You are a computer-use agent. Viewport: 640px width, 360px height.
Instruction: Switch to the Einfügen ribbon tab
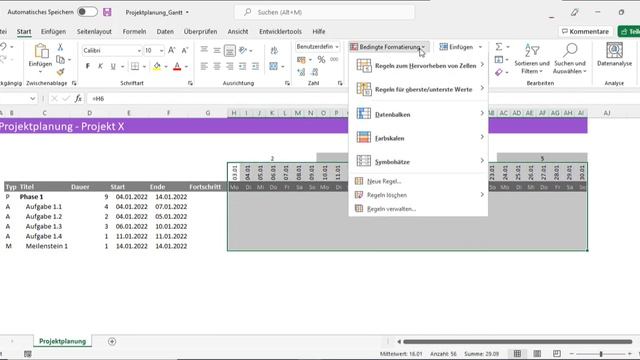[x=53, y=31]
